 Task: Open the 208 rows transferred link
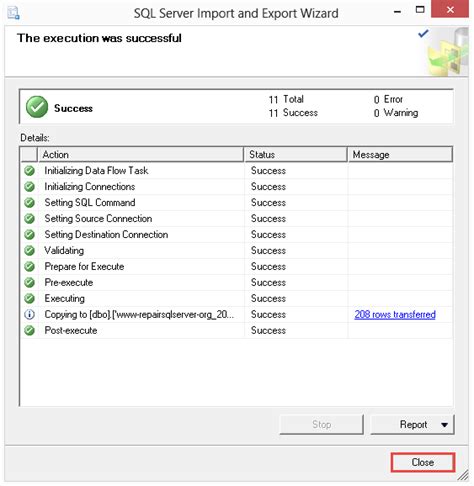pyautogui.click(x=395, y=314)
